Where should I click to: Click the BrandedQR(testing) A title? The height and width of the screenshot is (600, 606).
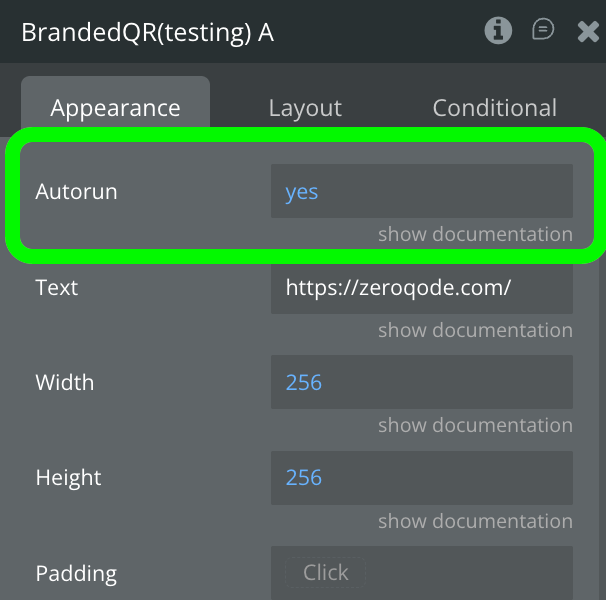(147, 33)
